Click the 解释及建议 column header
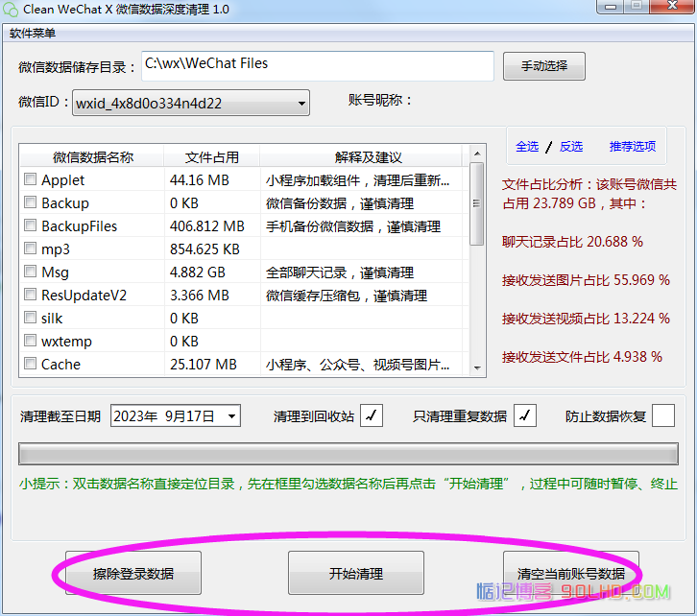Image resolution: width=697 pixels, height=616 pixels. point(361,156)
